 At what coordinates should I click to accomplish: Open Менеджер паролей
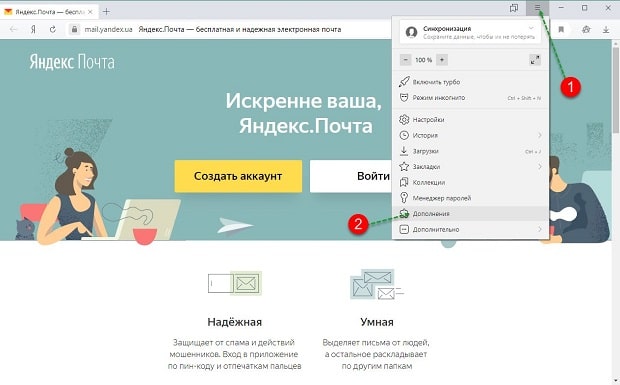point(470,198)
